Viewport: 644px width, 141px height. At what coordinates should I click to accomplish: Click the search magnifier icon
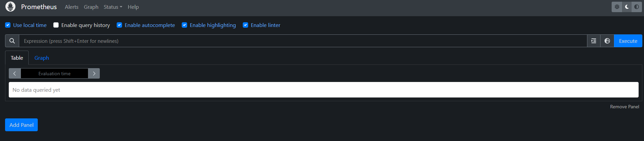coord(12,41)
